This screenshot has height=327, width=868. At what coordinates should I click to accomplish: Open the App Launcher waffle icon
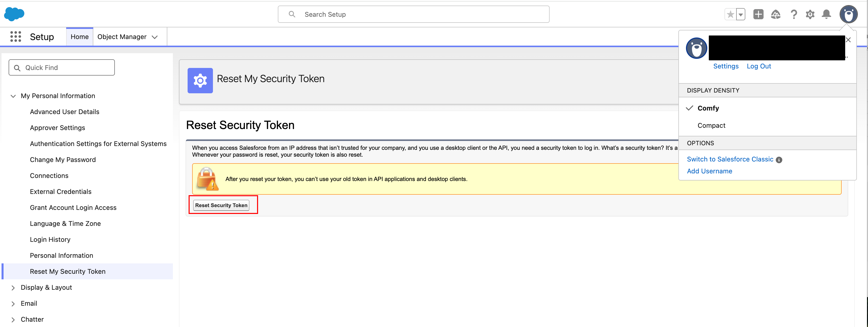click(15, 36)
